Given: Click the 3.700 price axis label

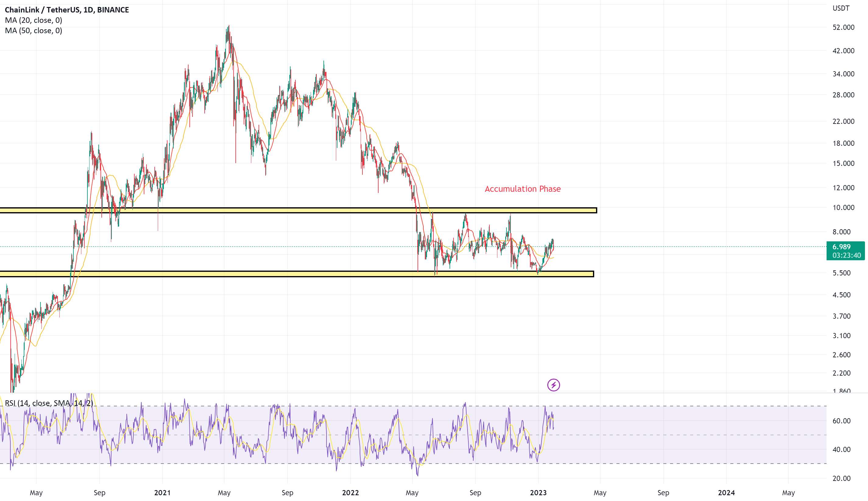Looking at the screenshot, I should 842,316.
